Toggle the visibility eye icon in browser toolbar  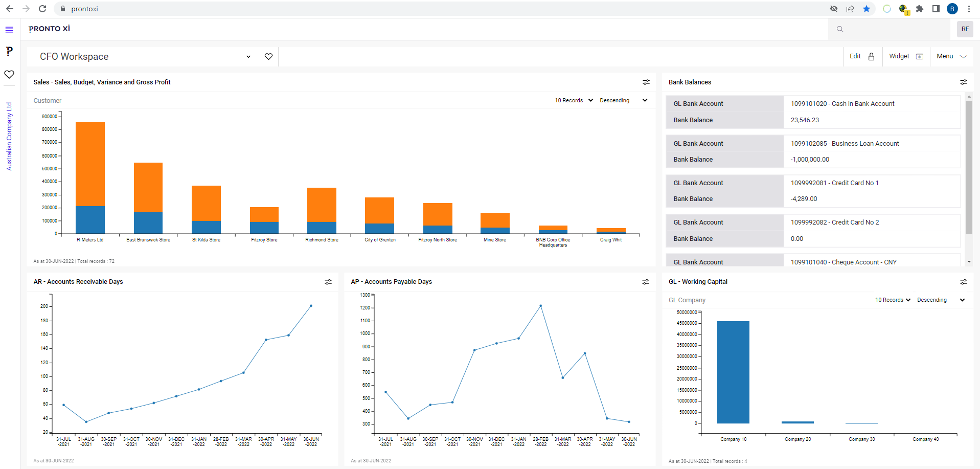point(833,9)
